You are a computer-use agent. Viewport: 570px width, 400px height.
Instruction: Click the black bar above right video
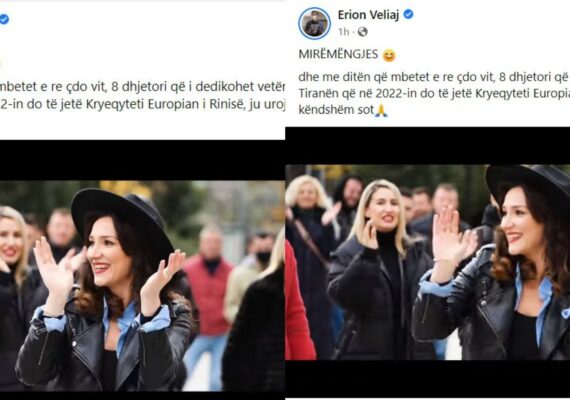click(x=428, y=146)
